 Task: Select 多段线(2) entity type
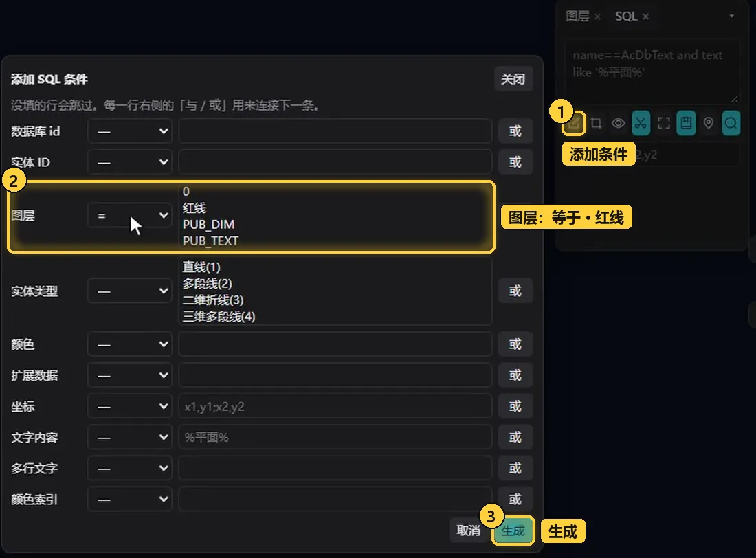(207, 284)
